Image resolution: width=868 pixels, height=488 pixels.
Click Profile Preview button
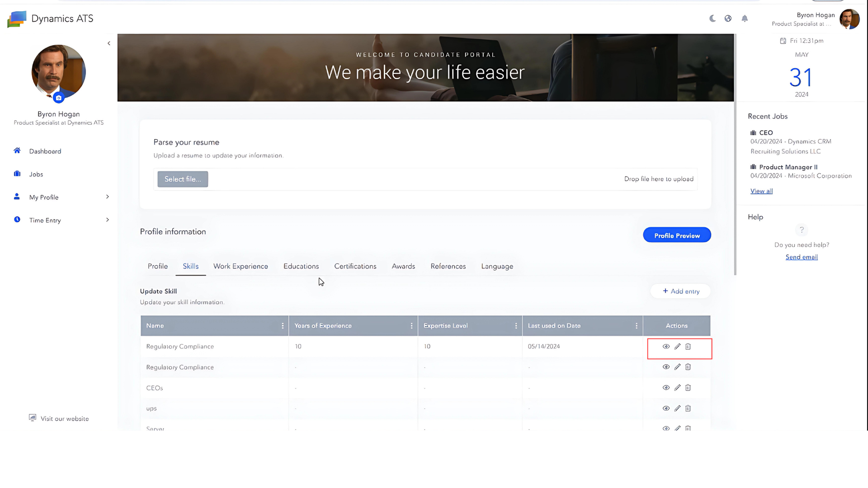(x=677, y=235)
